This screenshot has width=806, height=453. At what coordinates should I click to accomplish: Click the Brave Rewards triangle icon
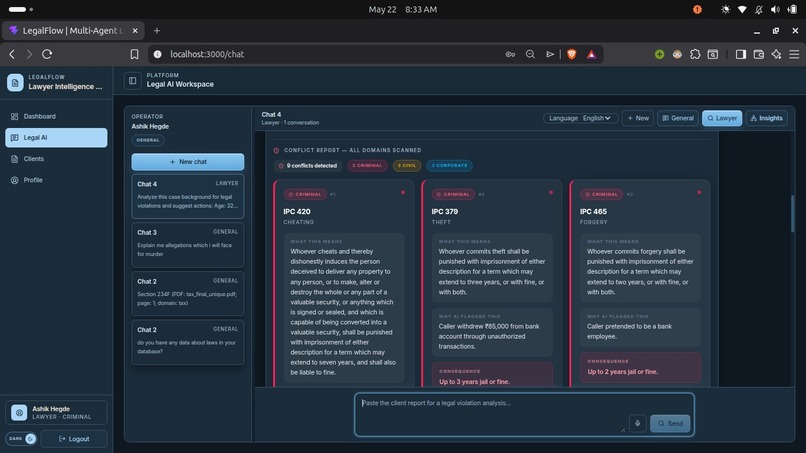point(592,54)
